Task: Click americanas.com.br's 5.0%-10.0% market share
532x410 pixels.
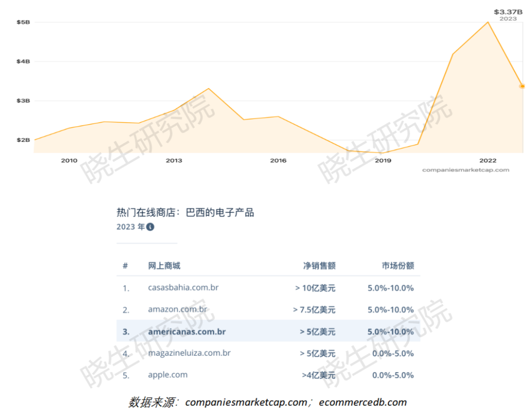Action: pyautogui.click(x=391, y=332)
